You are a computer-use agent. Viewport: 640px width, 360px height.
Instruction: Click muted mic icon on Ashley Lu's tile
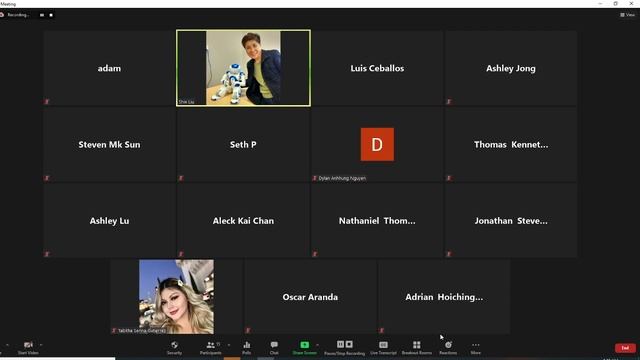click(47, 254)
